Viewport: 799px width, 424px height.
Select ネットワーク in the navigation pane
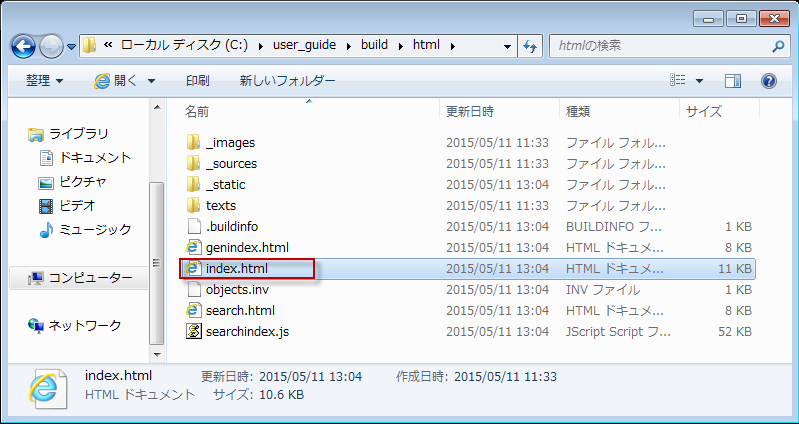point(85,325)
